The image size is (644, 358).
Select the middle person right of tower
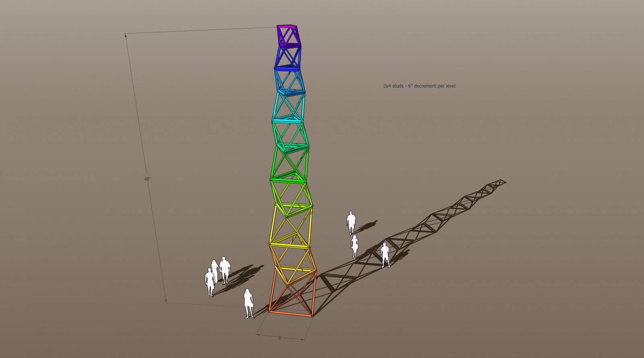355,246
